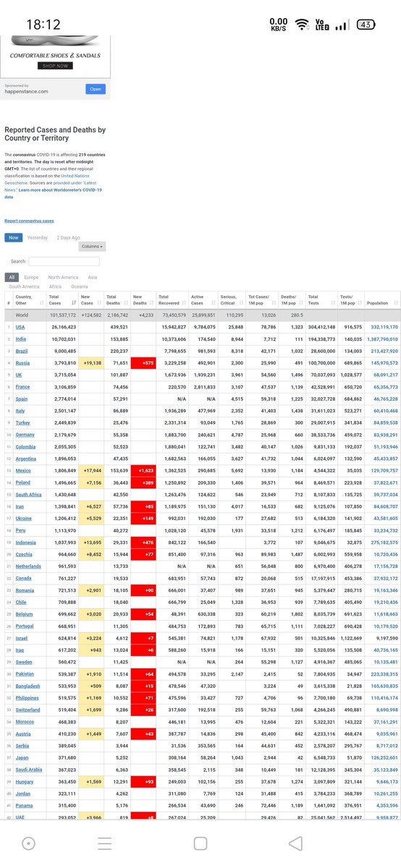Open the USA country link
The width and height of the screenshot is (401, 868).
(x=20, y=327)
